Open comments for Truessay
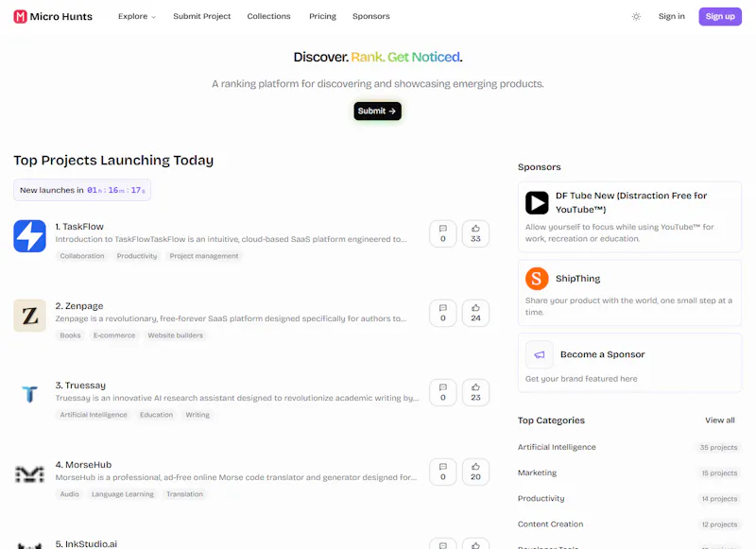Viewport: 756px width, 549px height. coord(442,392)
